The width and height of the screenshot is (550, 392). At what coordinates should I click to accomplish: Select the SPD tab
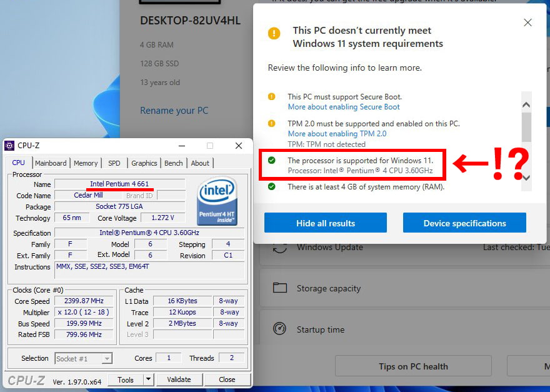click(114, 163)
